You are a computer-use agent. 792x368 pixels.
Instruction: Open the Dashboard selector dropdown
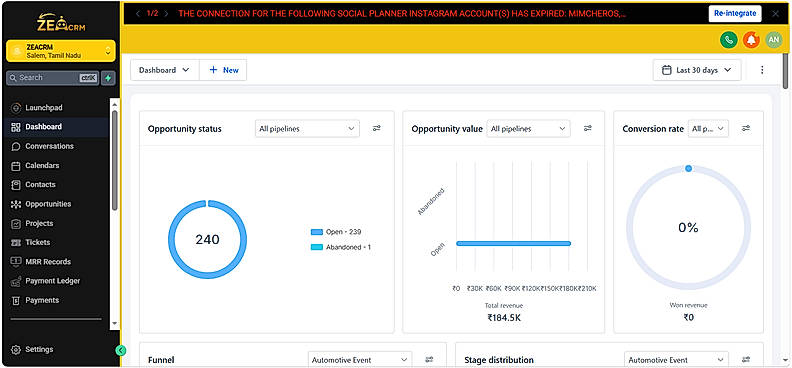(165, 70)
